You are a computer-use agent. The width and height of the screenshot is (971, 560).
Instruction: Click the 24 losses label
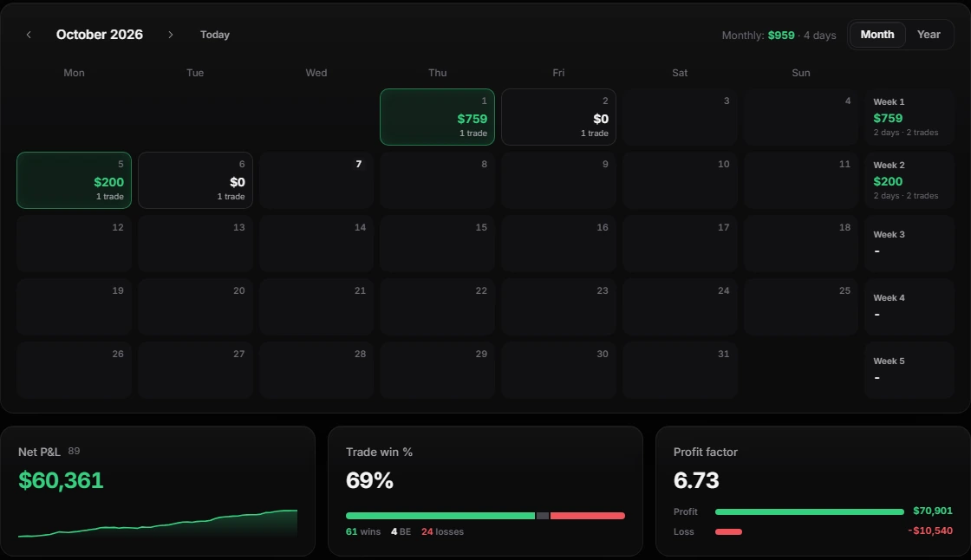pyautogui.click(x=442, y=531)
